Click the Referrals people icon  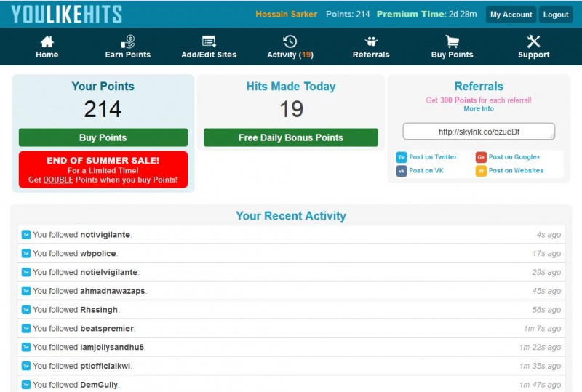click(x=371, y=41)
